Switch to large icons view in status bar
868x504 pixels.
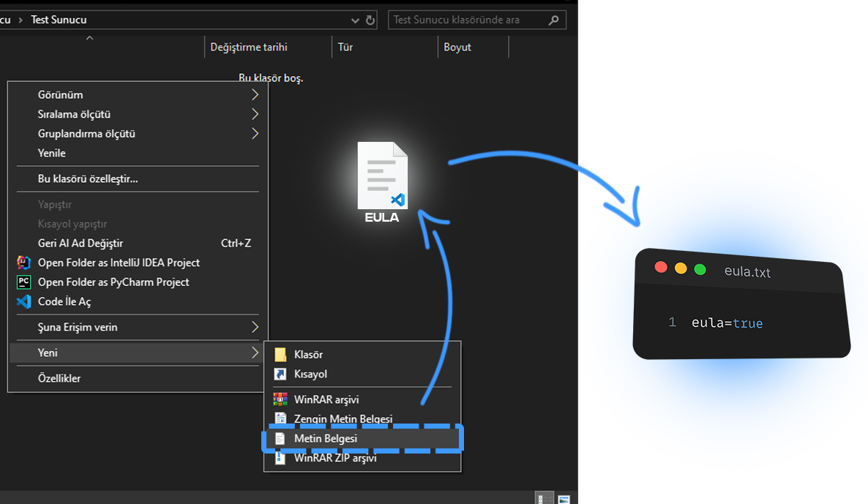coord(564,498)
